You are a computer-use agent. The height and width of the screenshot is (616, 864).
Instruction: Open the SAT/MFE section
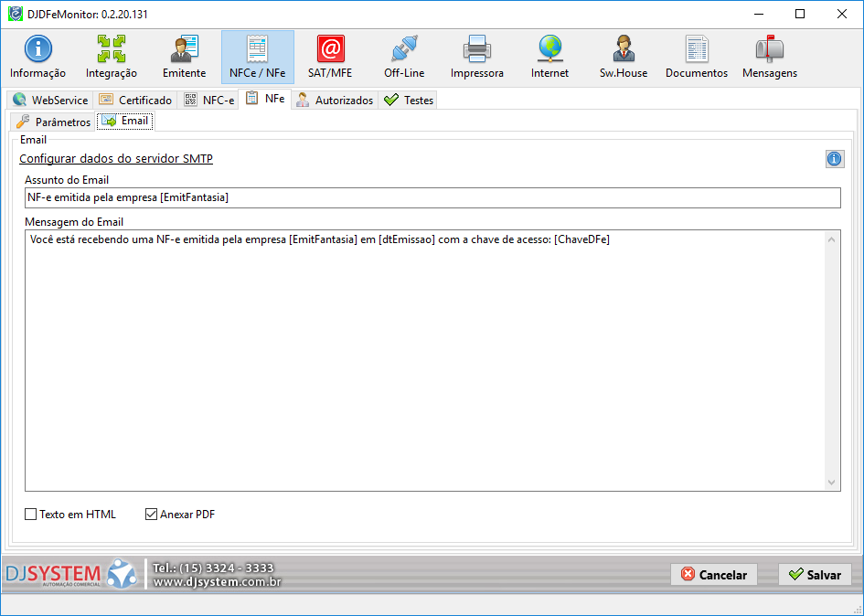pyautogui.click(x=330, y=57)
